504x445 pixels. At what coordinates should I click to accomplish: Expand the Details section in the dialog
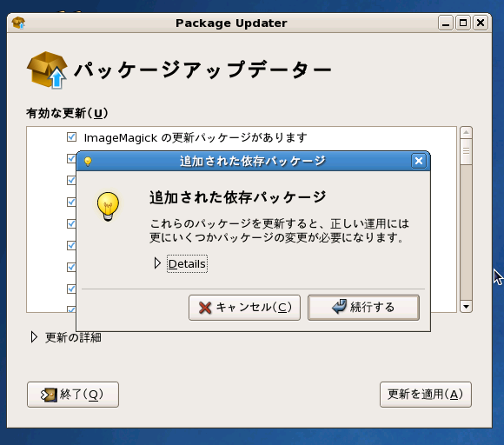[187, 263]
